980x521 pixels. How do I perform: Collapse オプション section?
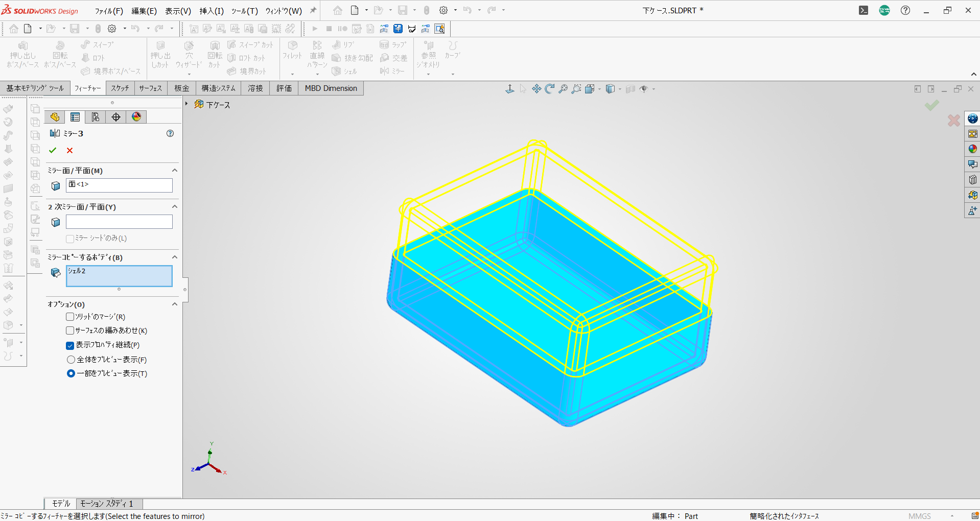pos(175,304)
